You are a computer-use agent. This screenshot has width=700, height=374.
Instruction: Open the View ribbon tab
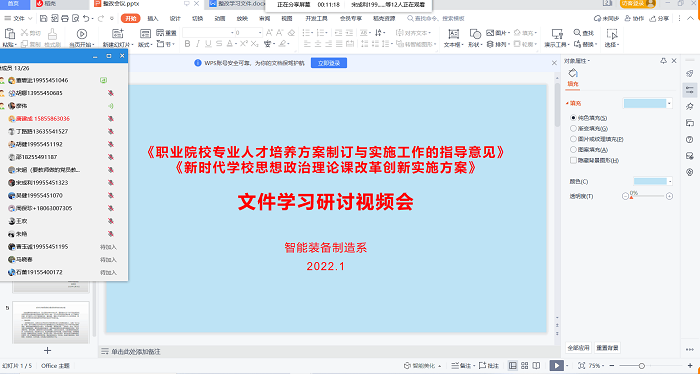tap(287, 18)
